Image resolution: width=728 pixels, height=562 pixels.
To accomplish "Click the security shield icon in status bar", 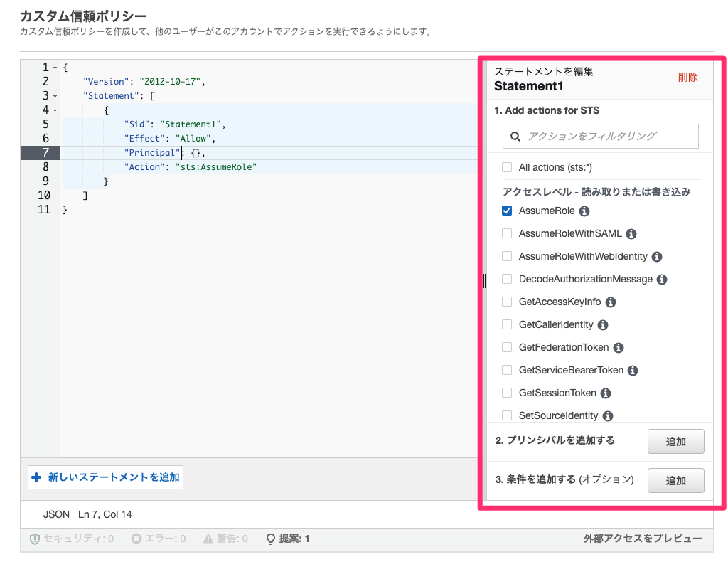I will pyautogui.click(x=34, y=539).
